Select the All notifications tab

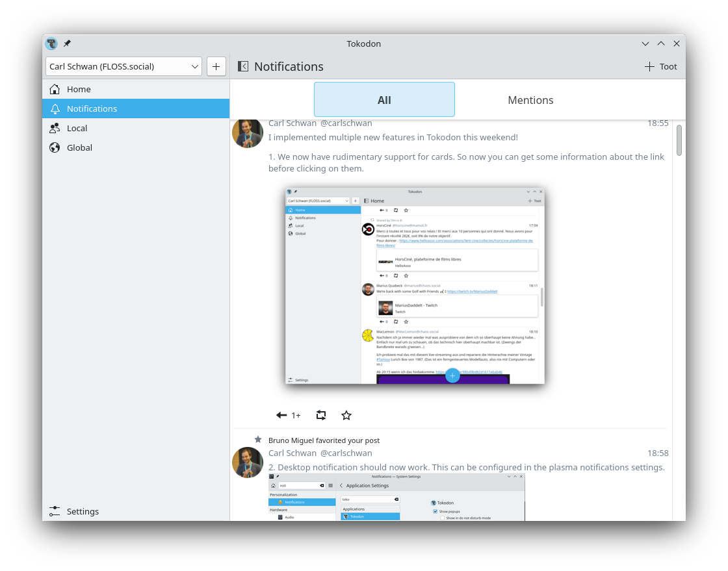point(384,100)
